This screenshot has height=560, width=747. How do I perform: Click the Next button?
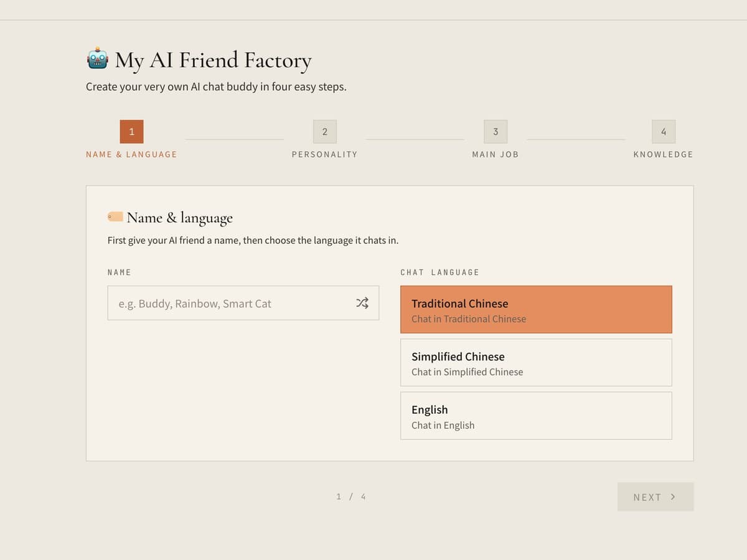tap(655, 497)
